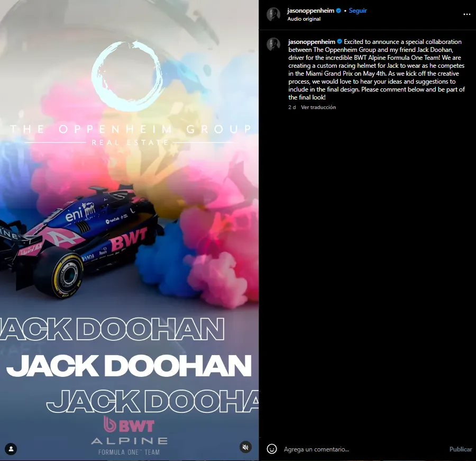
Task: Open the three-dot more options menu
Action: pos(466,14)
